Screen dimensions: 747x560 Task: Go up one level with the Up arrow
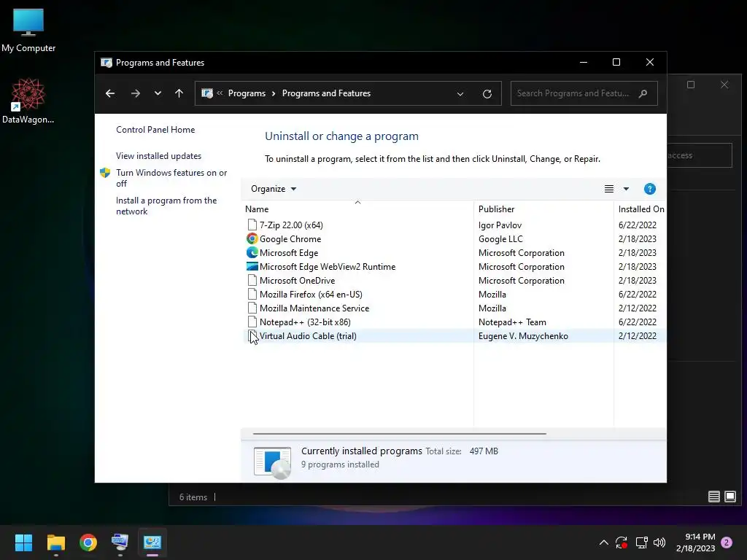tap(179, 93)
